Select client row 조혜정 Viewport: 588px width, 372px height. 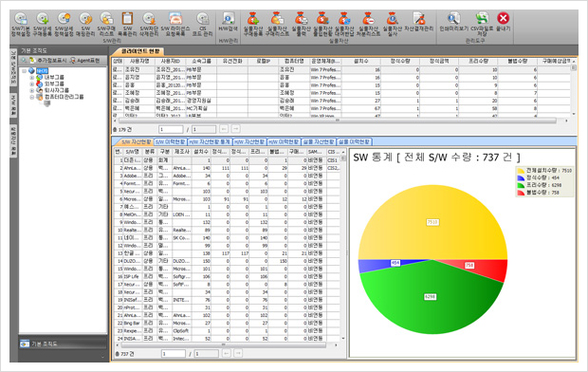click(341, 93)
